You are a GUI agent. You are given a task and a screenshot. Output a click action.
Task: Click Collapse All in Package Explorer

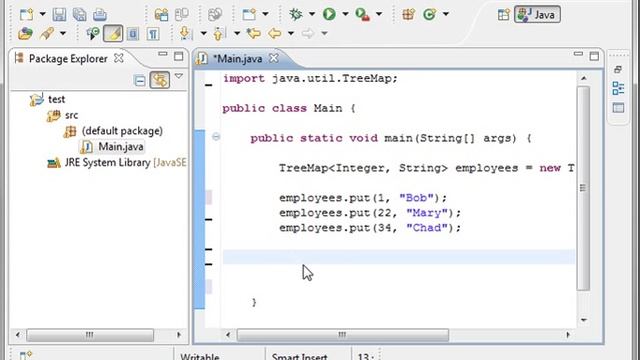pyautogui.click(x=140, y=80)
